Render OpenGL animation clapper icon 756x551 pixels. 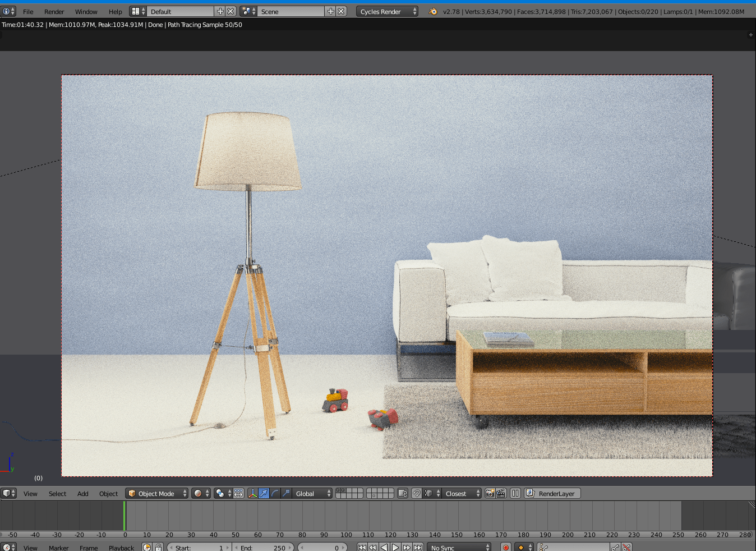[501, 493]
